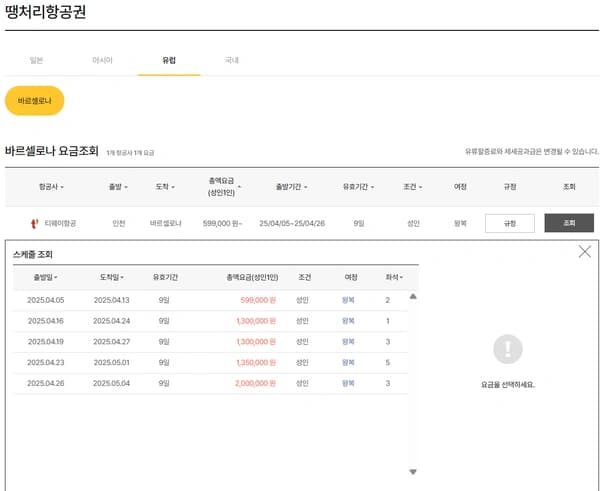Click departure date 2025.04.19
This screenshot has width=600, height=491.
click(46, 342)
